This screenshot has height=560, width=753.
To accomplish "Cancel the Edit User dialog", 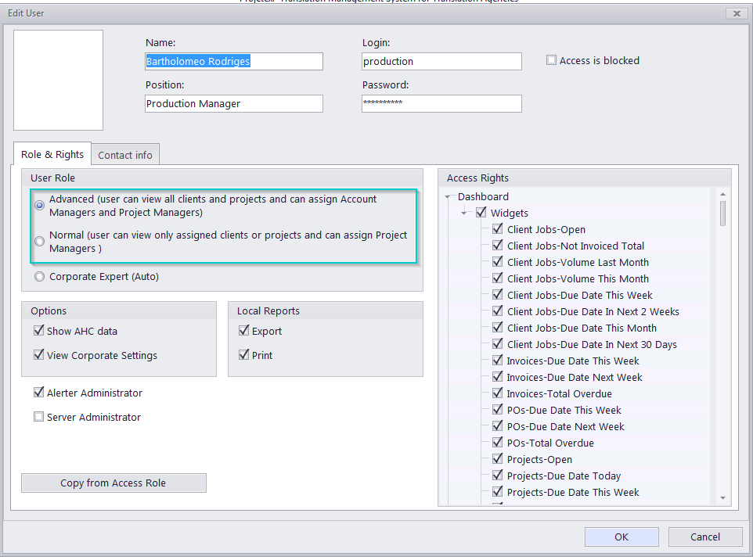I will coord(705,537).
